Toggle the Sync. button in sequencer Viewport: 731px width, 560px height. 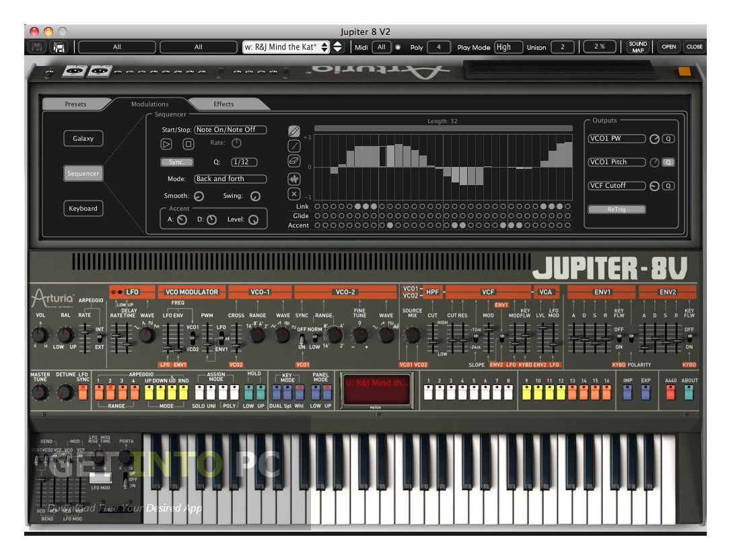point(176,162)
